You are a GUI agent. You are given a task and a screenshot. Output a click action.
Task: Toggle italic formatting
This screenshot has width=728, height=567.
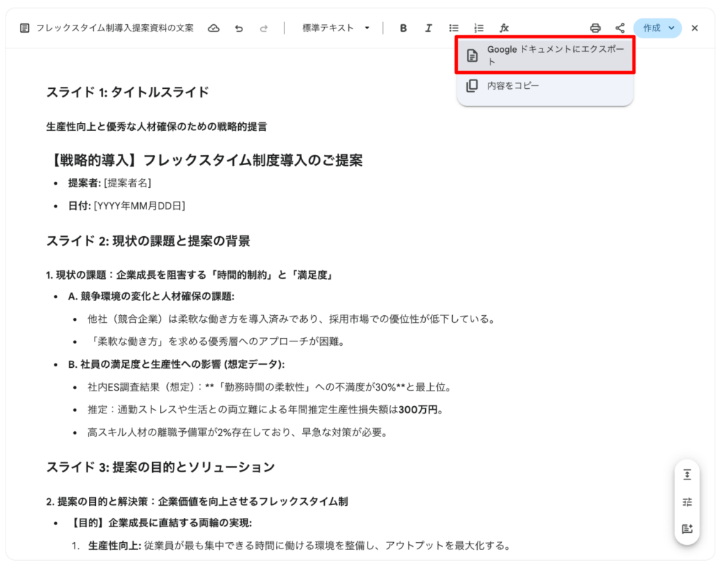pos(428,28)
